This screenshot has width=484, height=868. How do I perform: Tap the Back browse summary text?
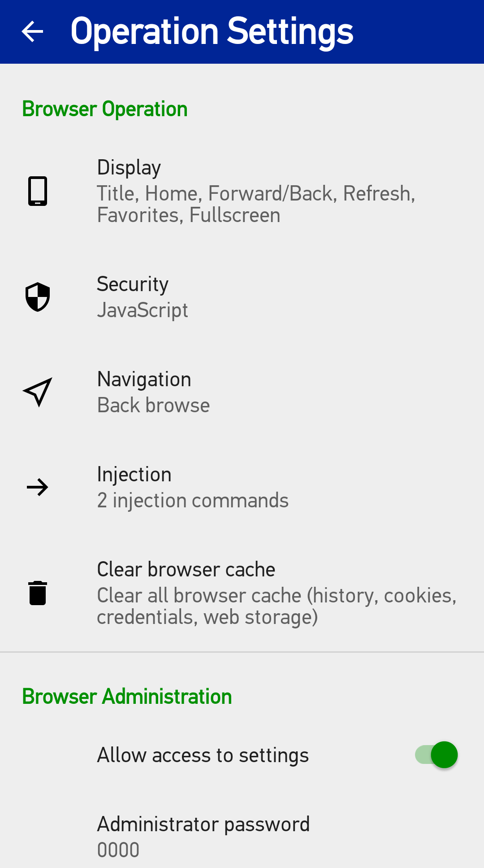[153, 405]
